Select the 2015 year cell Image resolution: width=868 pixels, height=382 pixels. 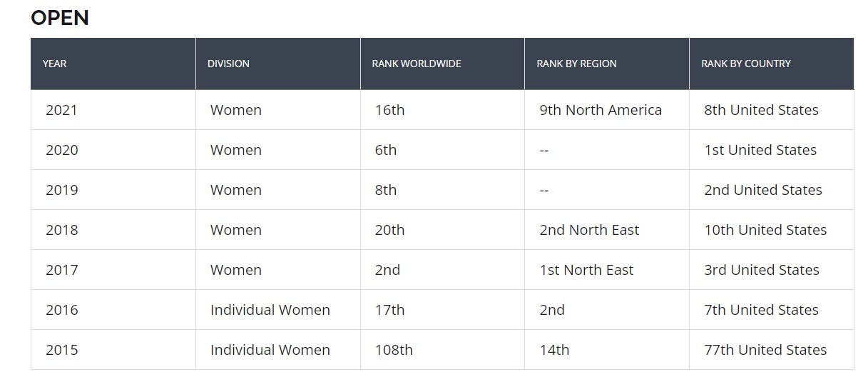point(61,350)
